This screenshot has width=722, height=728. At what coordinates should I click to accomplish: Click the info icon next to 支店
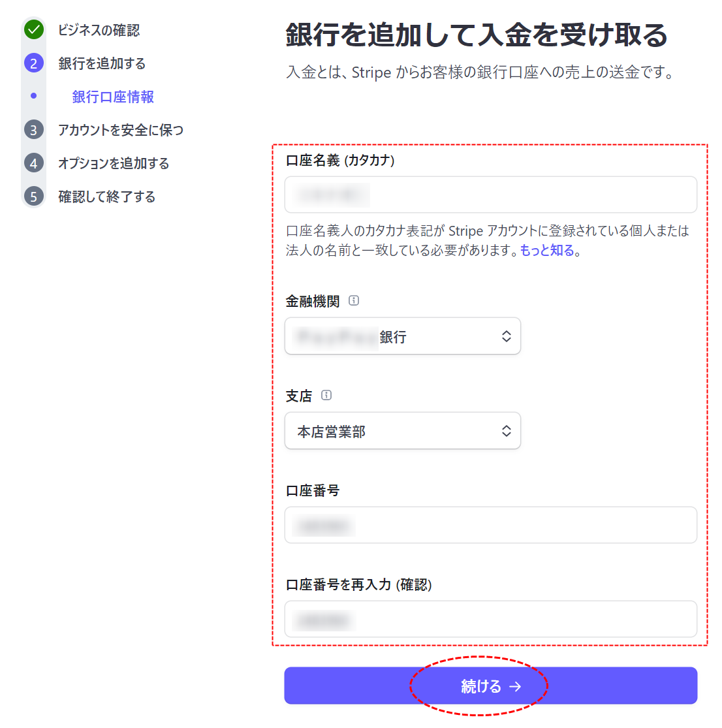pos(326,395)
